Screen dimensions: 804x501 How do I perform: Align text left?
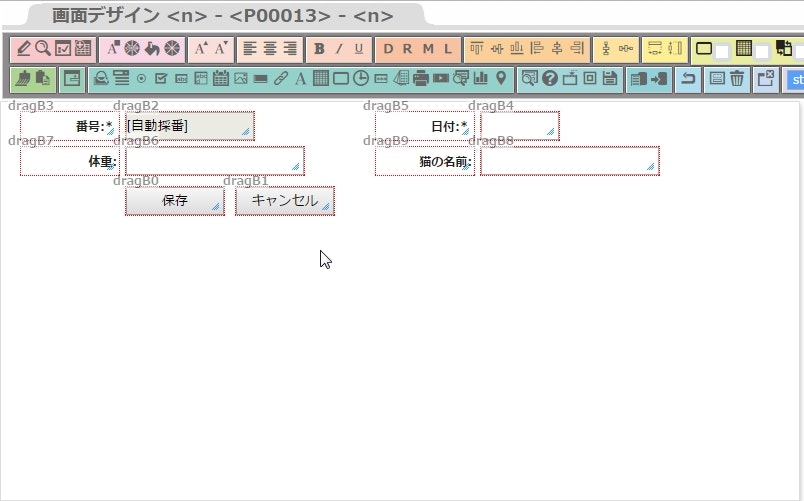250,49
